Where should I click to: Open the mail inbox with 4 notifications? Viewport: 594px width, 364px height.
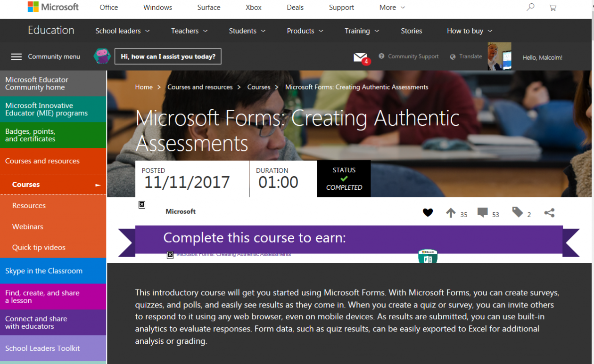(x=361, y=58)
